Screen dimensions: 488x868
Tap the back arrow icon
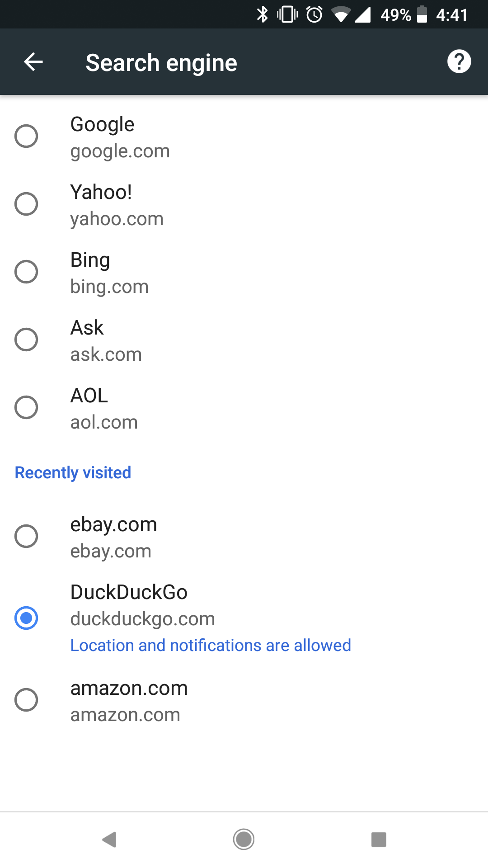click(33, 62)
